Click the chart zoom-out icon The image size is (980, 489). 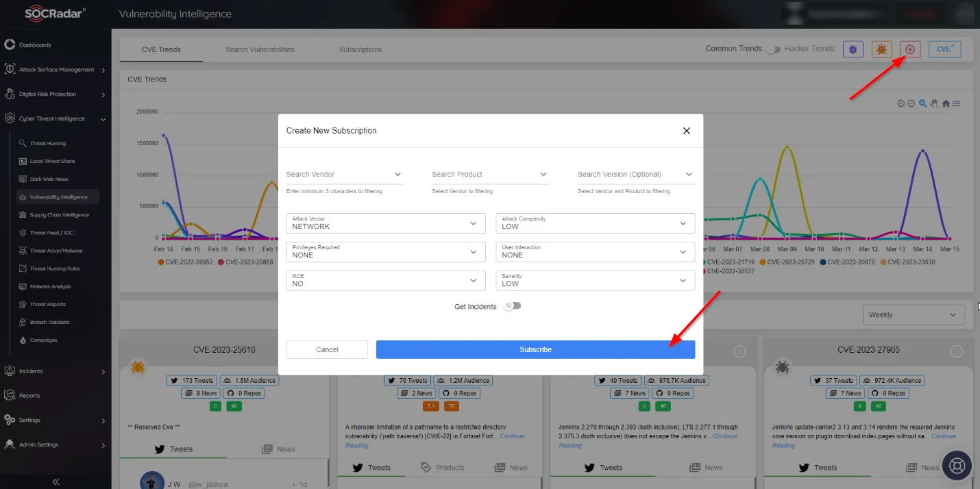[911, 103]
